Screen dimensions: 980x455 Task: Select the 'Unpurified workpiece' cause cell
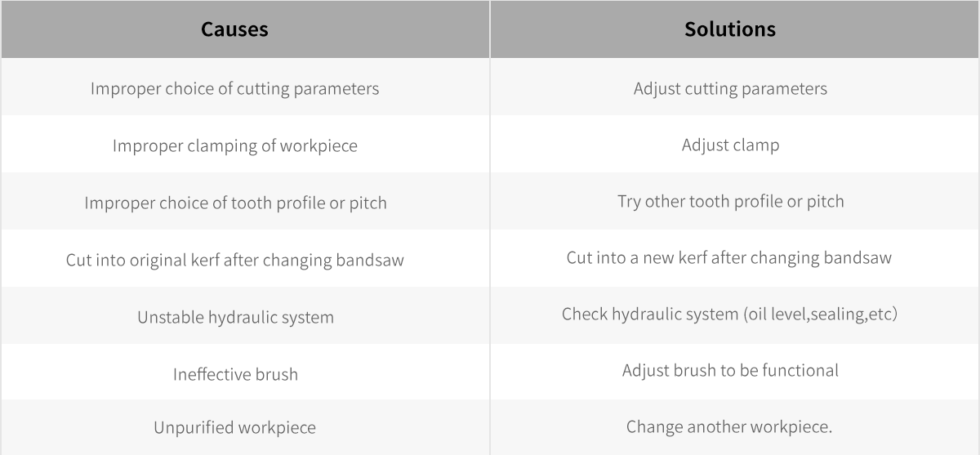point(245,427)
